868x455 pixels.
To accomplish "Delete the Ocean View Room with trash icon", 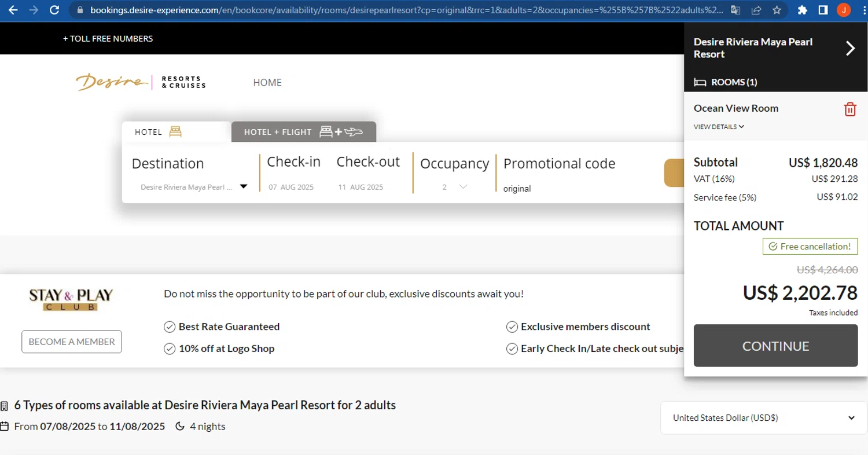I will point(849,109).
